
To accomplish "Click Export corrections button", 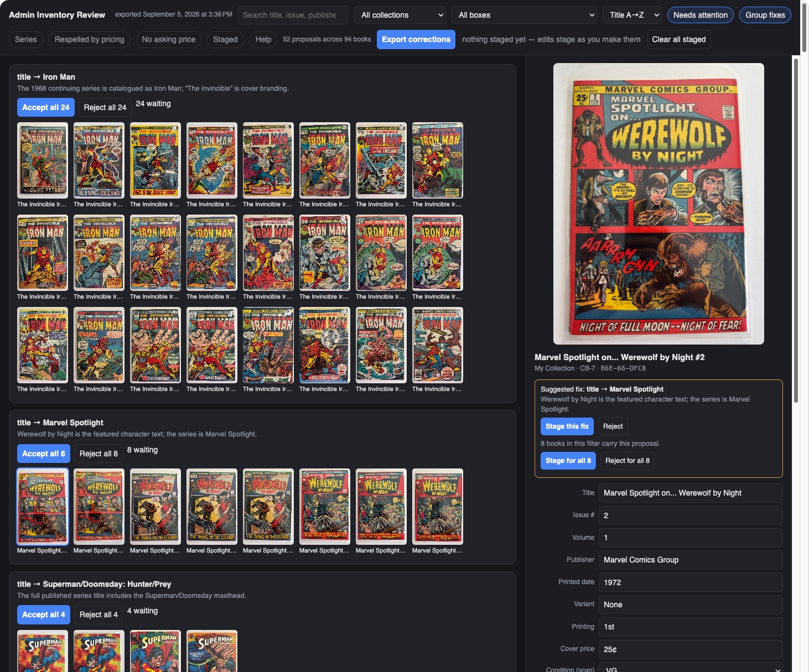I will [x=416, y=39].
